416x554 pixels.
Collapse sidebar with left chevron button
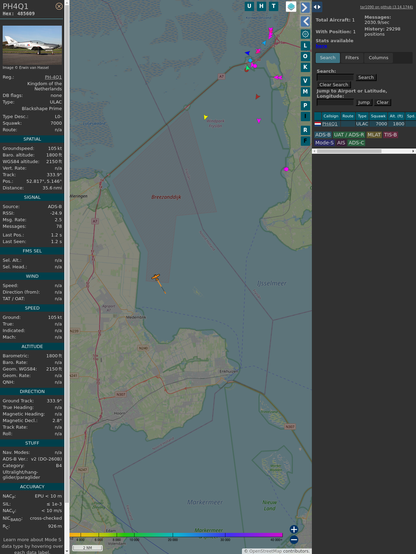point(305,21)
